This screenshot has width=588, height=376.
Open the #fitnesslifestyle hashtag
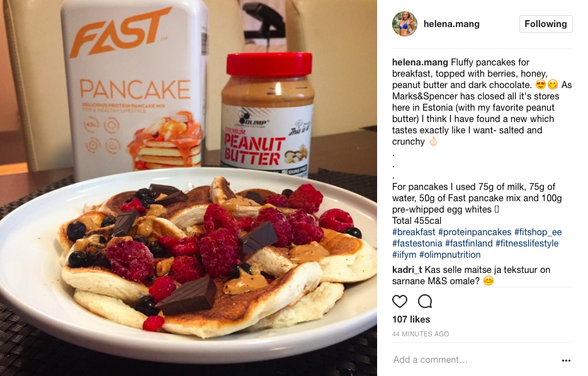pos(527,243)
